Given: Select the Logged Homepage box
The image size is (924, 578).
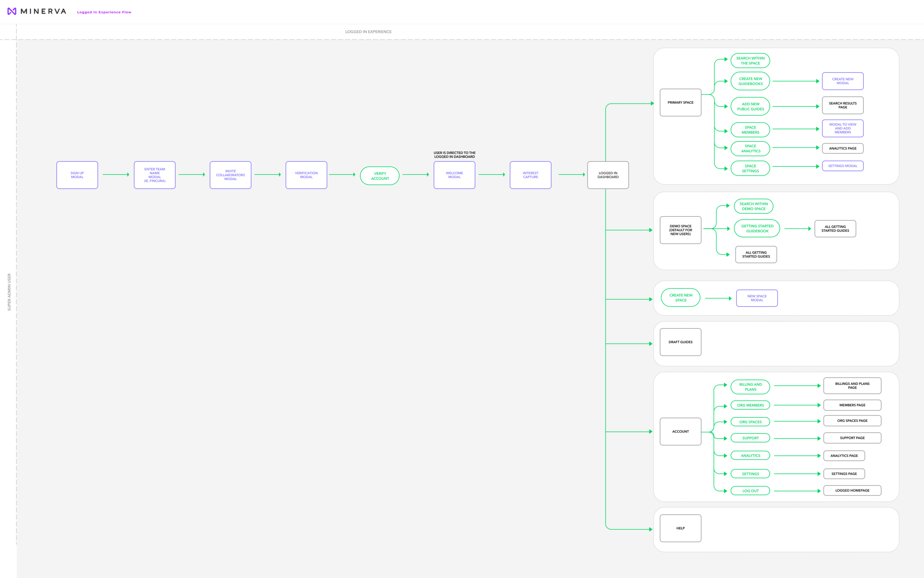Looking at the screenshot, I should pos(852,490).
